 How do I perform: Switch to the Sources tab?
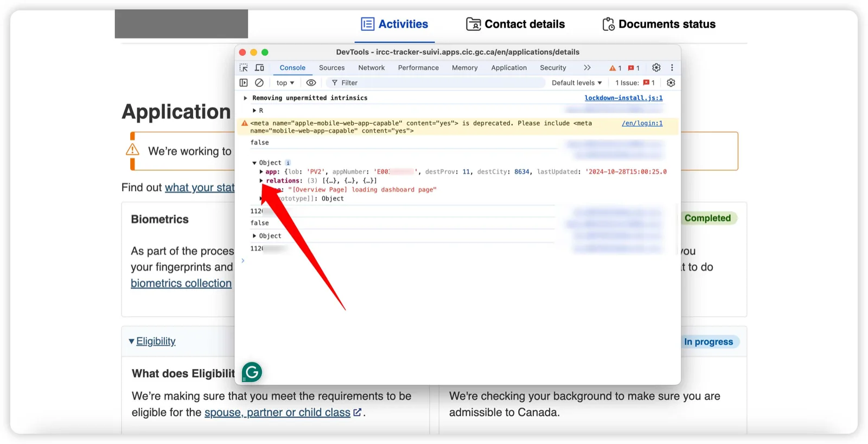tap(331, 68)
